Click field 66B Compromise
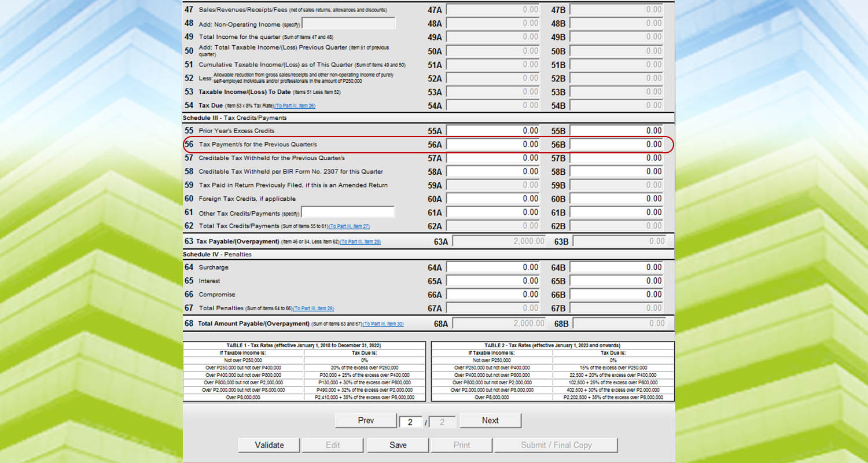 617,295
